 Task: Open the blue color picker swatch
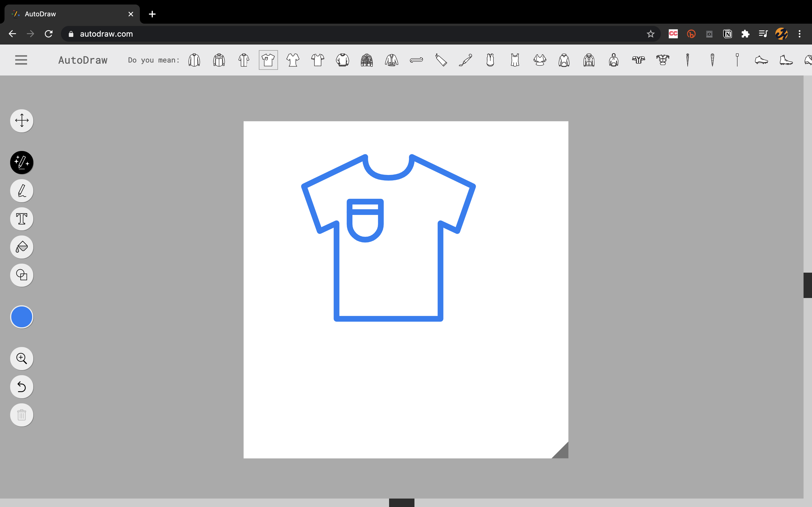click(x=22, y=317)
